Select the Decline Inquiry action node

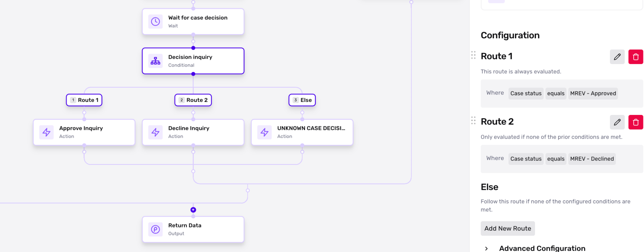pos(193,132)
